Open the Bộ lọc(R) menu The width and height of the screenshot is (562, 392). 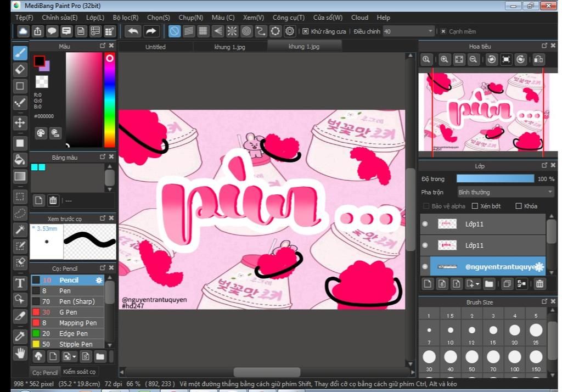[x=126, y=18]
